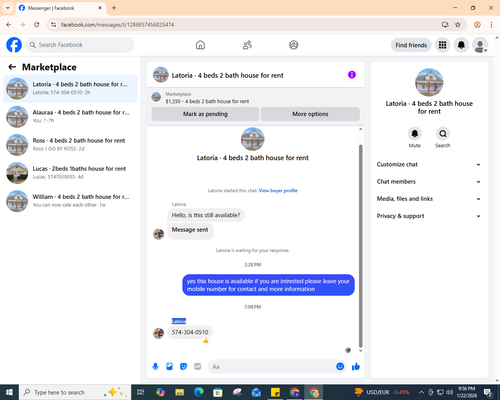Screen dimensions: 500x400
Task: Click the browser address bar URL
Action: tap(117, 25)
